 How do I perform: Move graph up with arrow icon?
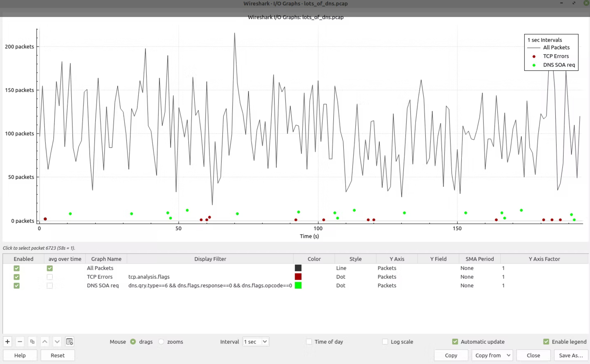pos(45,341)
